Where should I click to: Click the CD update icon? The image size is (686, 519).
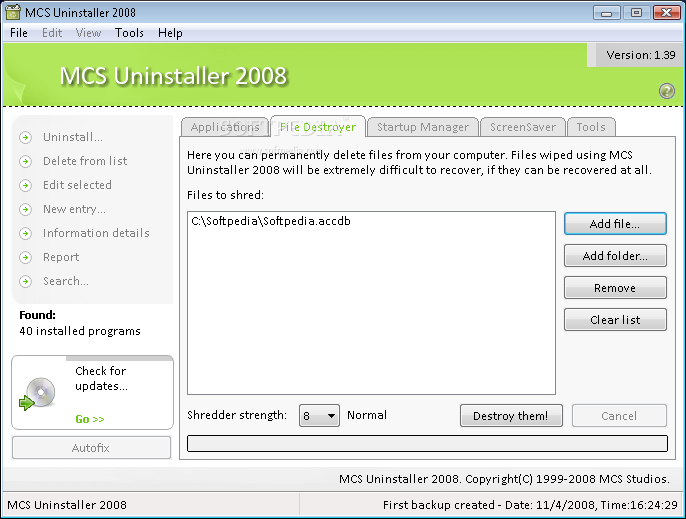click(38, 393)
